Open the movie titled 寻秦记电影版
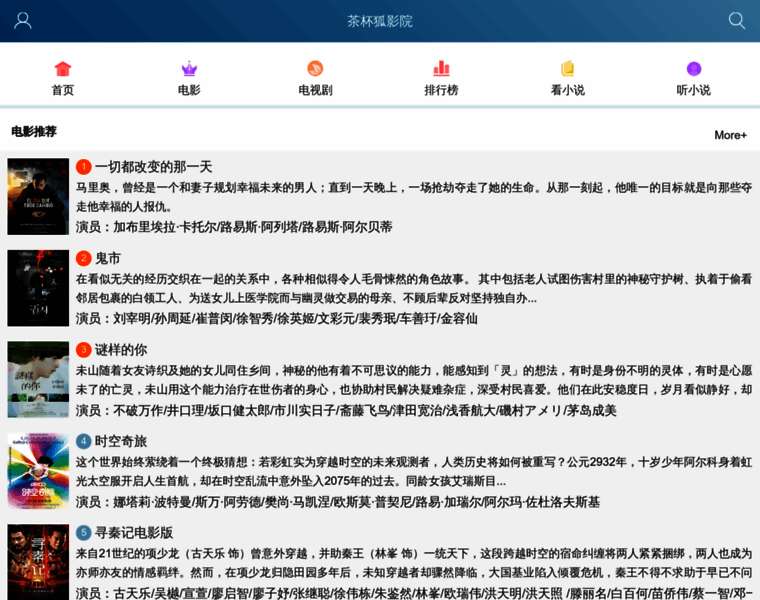Viewport: 760px width, 600px height. [x=134, y=533]
